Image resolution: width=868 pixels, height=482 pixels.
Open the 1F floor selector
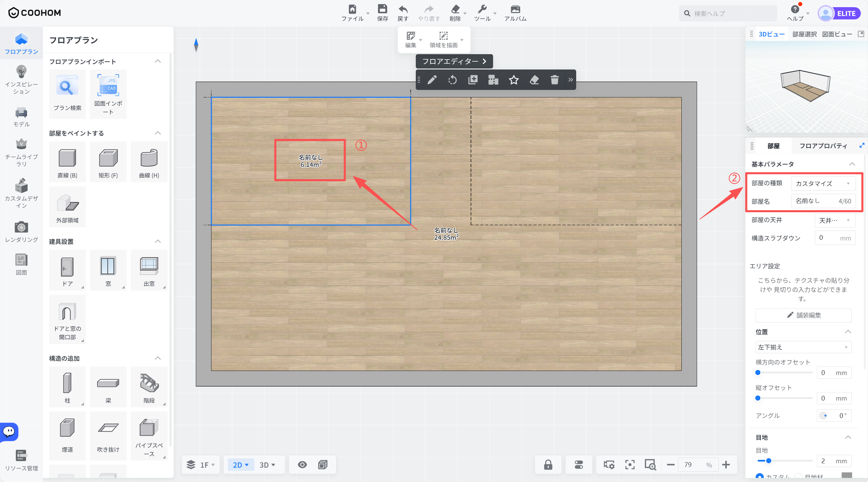[x=201, y=465]
